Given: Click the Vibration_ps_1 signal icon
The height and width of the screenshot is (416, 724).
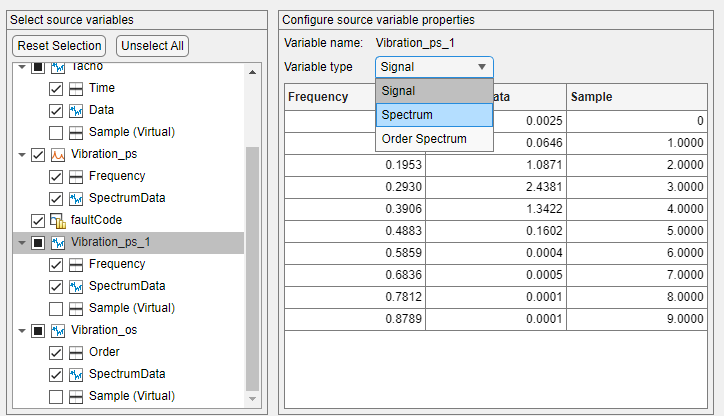Looking at the screenshot, I should coord(58,243).
